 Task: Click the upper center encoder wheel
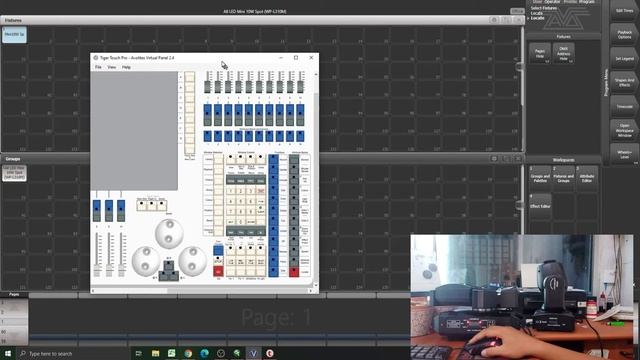click(x=169, y=233)
